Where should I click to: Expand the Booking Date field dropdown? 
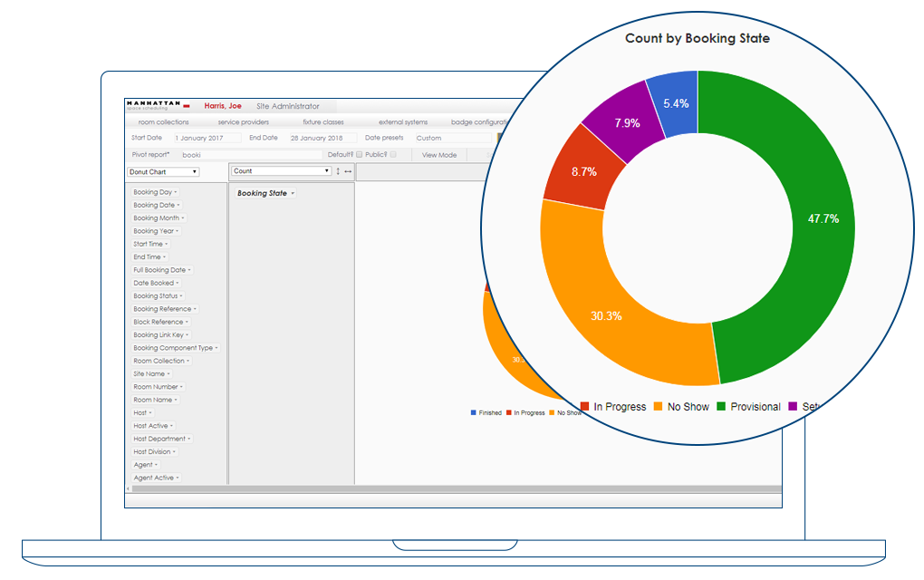click(178, 205)
